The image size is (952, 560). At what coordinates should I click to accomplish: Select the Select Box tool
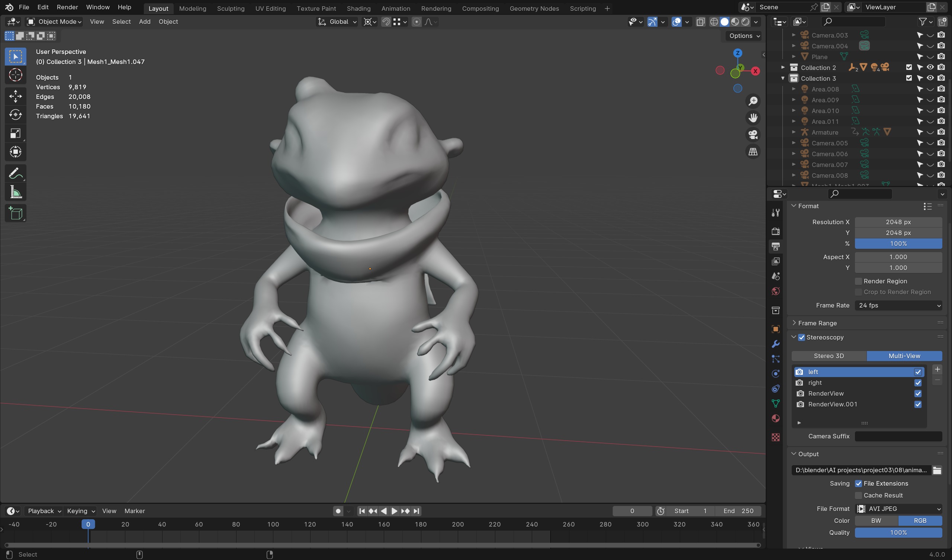(16, 56)
